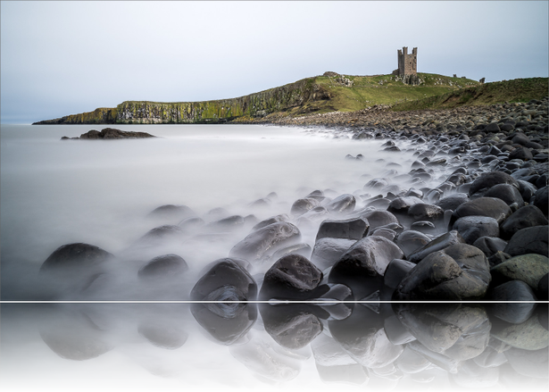Click the small rocky islet in the sea

(111, 134)
